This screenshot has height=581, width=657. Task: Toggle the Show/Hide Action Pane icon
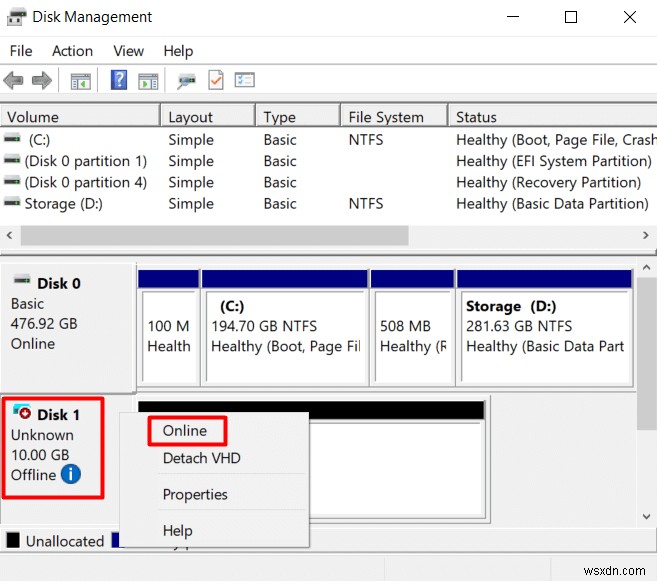[148, 81]
